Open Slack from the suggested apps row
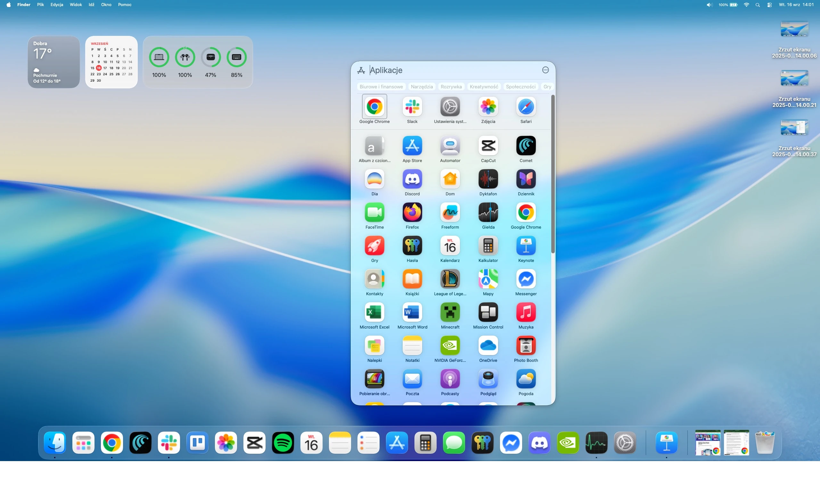The height and width of the screenshot is (504, 820). (412, 107)
